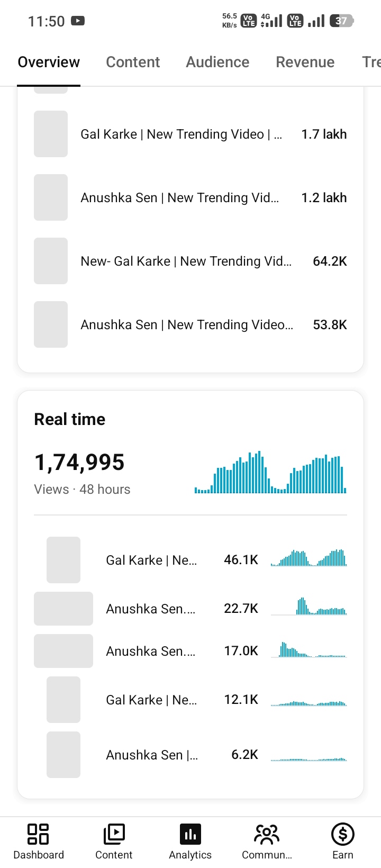381x868 pixels.
Task: Open real time Gal Karke row with 46.1K
Action: (x=190, y=560)
